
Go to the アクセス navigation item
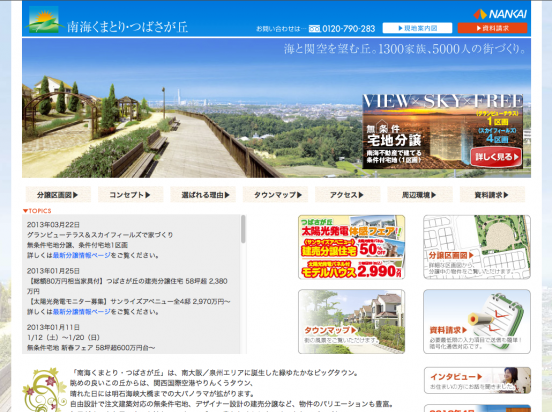tap(347, 195)
